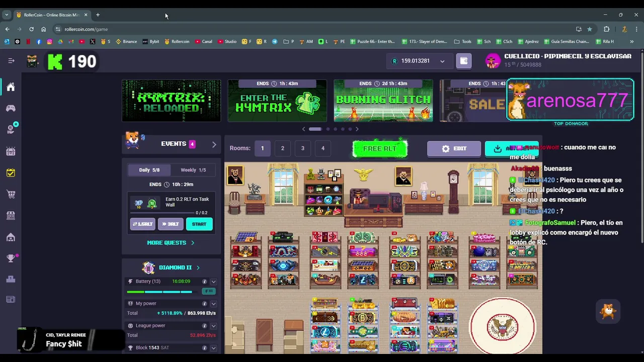The width and height of the screenshot is (644, 362).
Task: Click the FREE RLT button
Action: pyautogui.click(x=380, y=149)
